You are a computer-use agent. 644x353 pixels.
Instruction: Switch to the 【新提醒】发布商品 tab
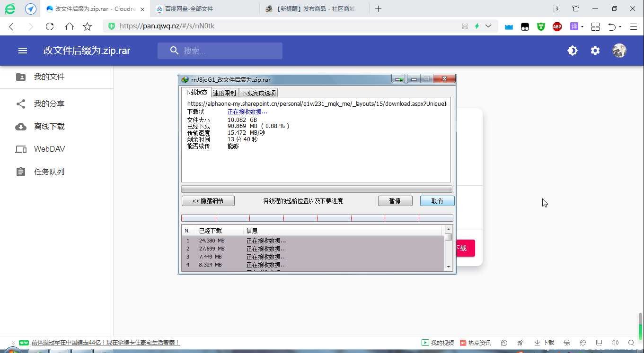click(315, 9)
